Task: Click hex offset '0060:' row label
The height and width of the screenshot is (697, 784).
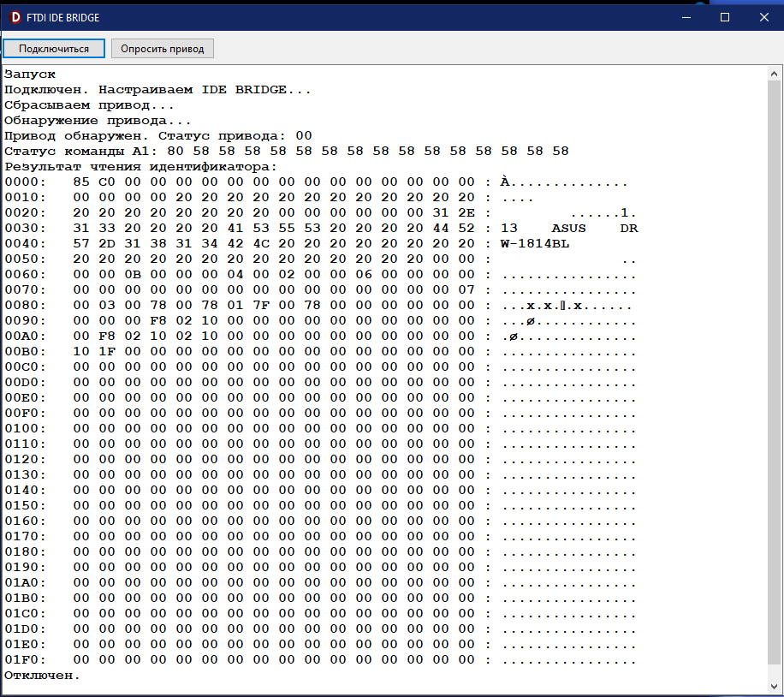Action: pos(25,275)
